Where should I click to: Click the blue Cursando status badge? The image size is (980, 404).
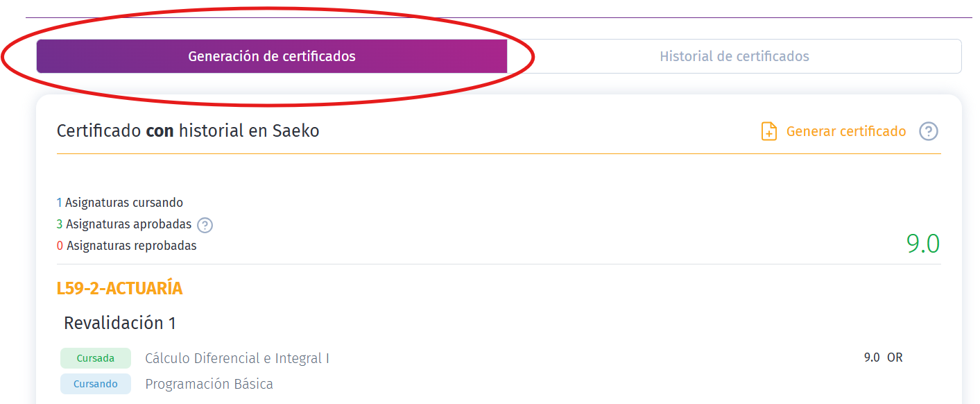pos(96,384)
